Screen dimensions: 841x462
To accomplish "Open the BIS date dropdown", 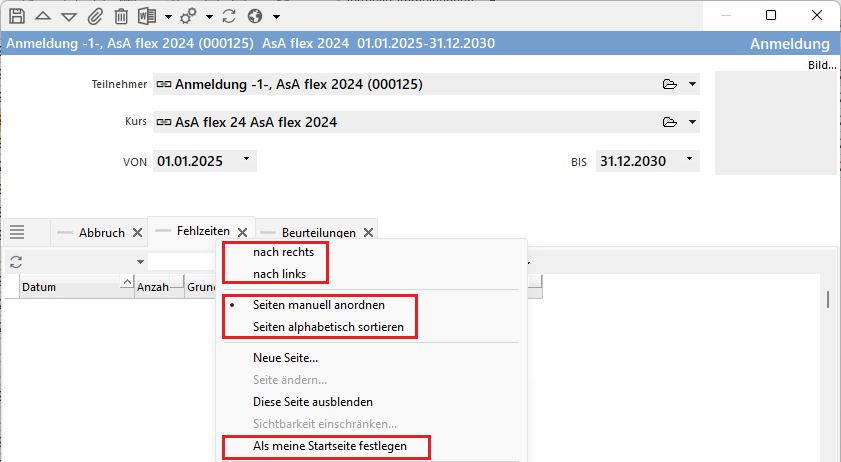I will (689, 159).
